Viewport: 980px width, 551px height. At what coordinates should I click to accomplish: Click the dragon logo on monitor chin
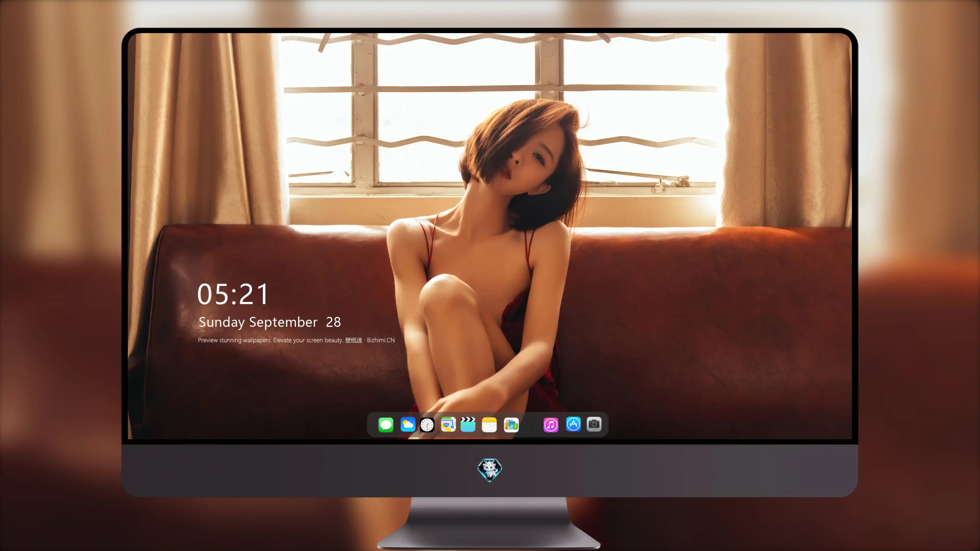coord(490,470)
